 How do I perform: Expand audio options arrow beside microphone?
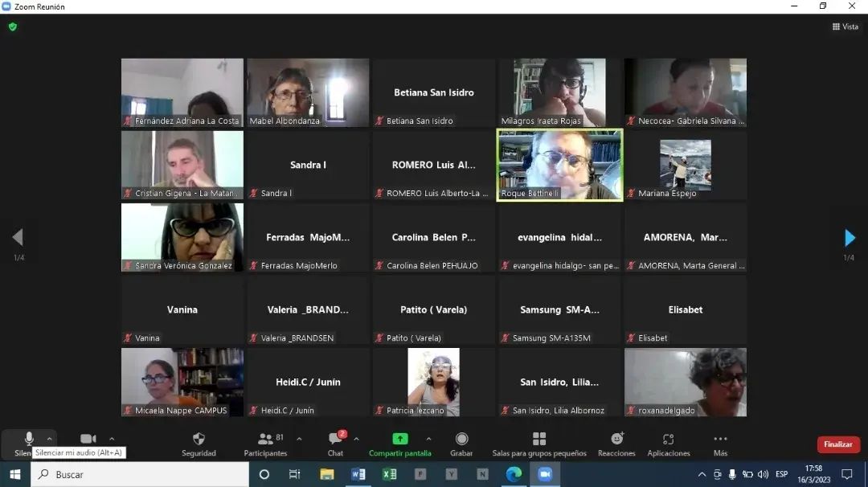[x=50, y=439]
